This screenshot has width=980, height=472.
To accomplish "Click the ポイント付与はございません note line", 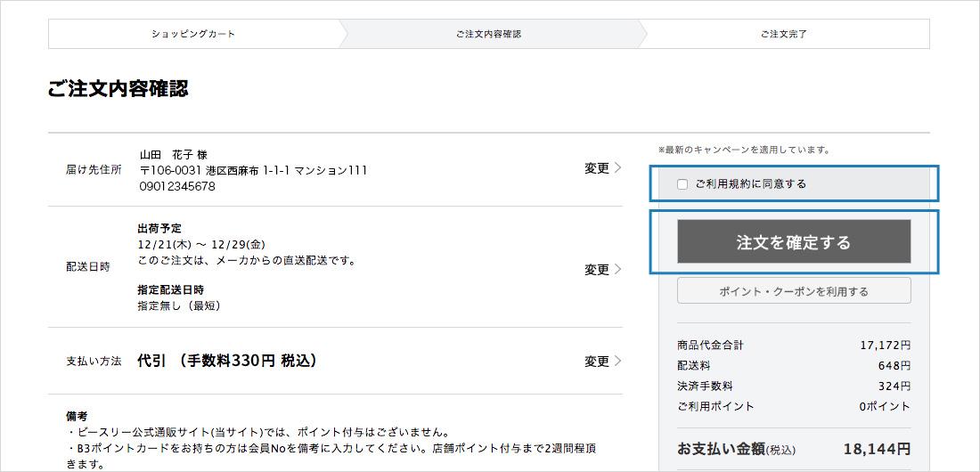I will (x=258, y=432).
